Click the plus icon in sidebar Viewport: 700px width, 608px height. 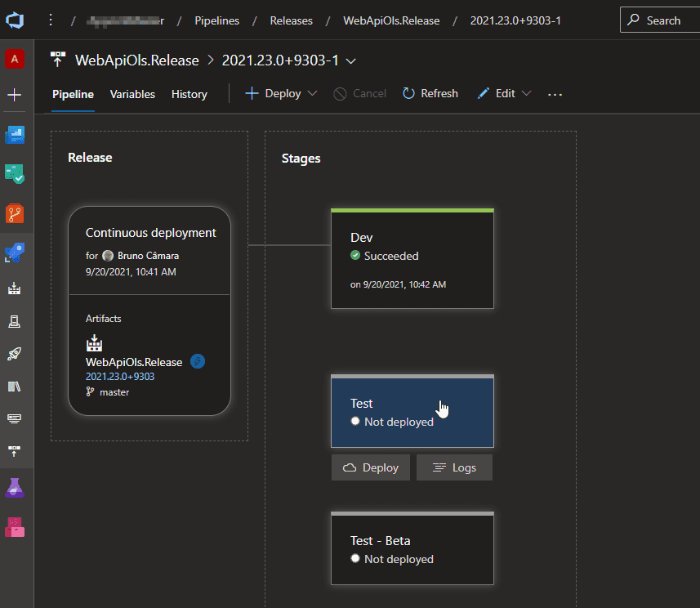point(15,95)
